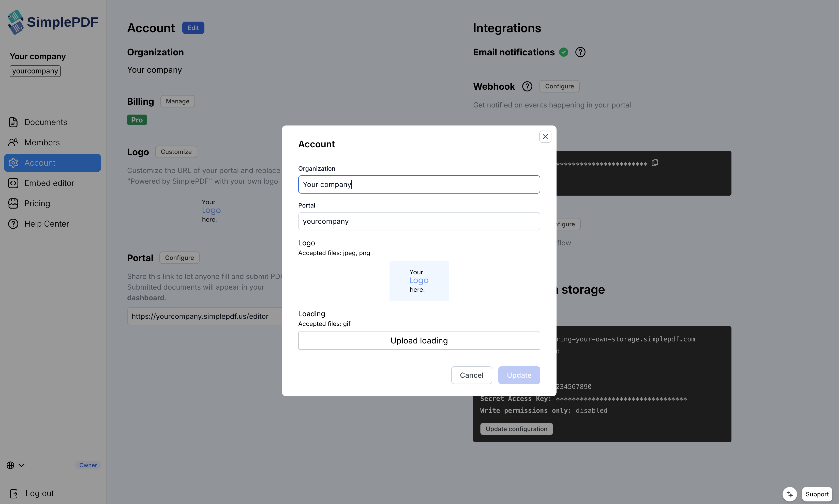Click Upload loading button
Screen dimensions: 839x504
click(419, 340)
